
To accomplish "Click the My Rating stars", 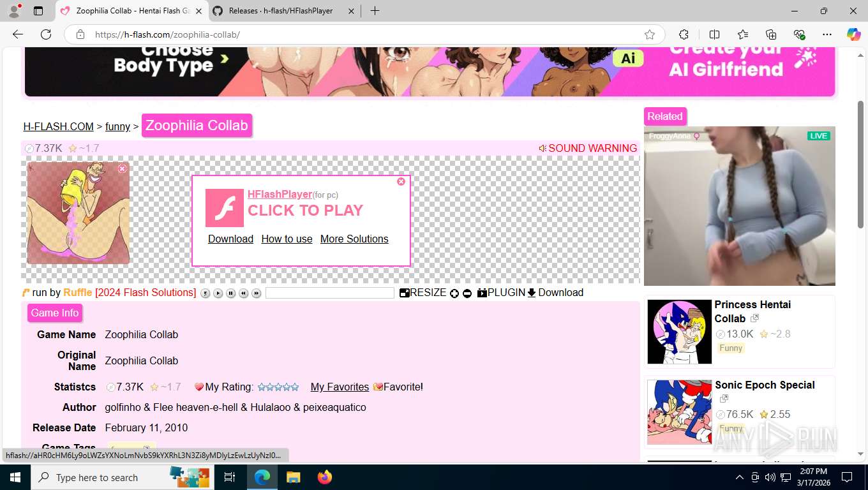I will pos(278,387).
